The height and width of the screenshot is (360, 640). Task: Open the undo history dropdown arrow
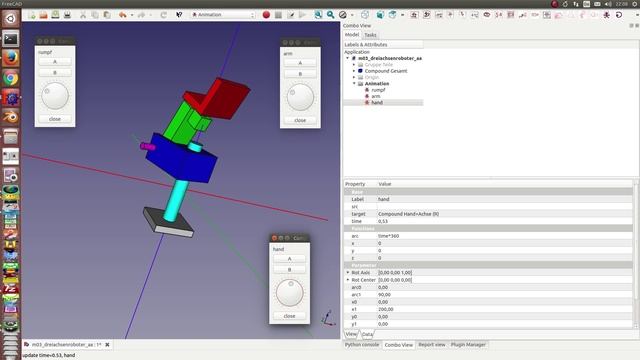[132, 15]
